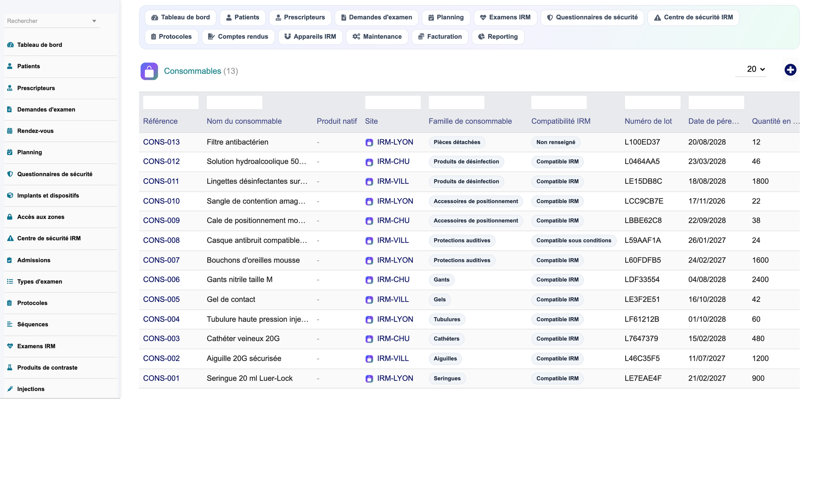Click the Pièces détachées family badge
Image resolution: width=815 pixels, height=504 pixels.
pos(457,142)
